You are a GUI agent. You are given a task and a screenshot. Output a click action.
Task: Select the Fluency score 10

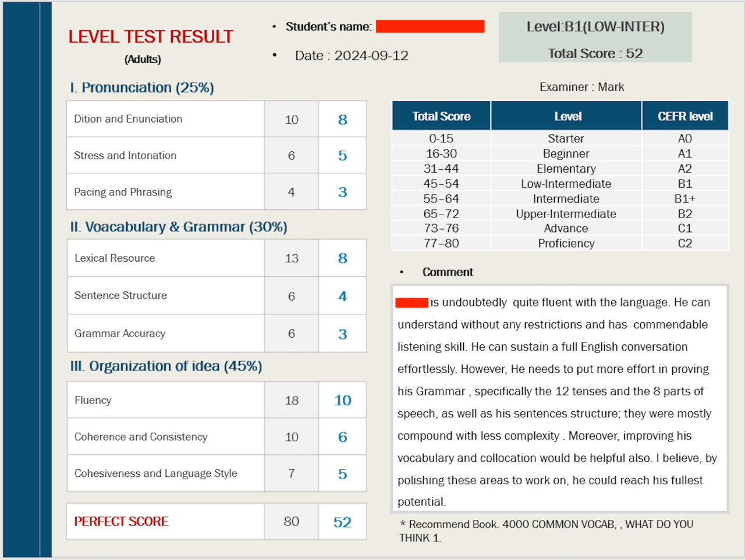343,400
